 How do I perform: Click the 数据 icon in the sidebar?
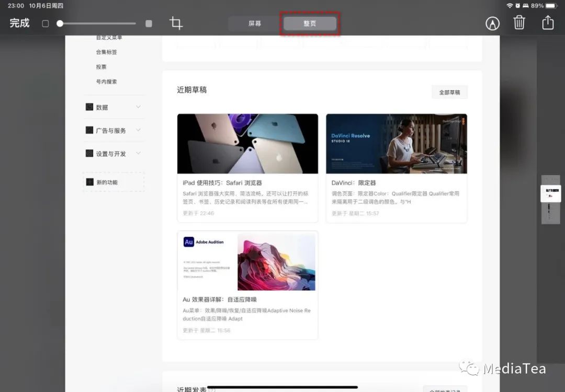89,107
